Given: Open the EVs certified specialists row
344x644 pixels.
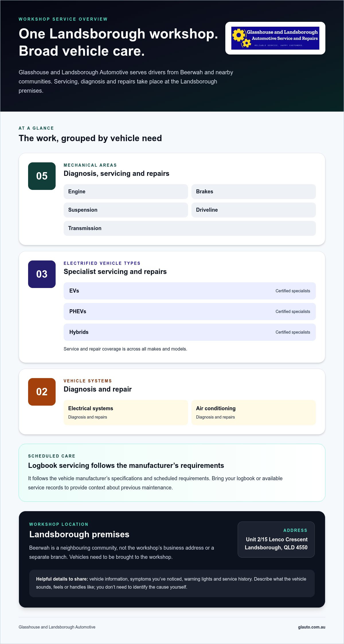Looking at the screenshot, I should [190, 291].
